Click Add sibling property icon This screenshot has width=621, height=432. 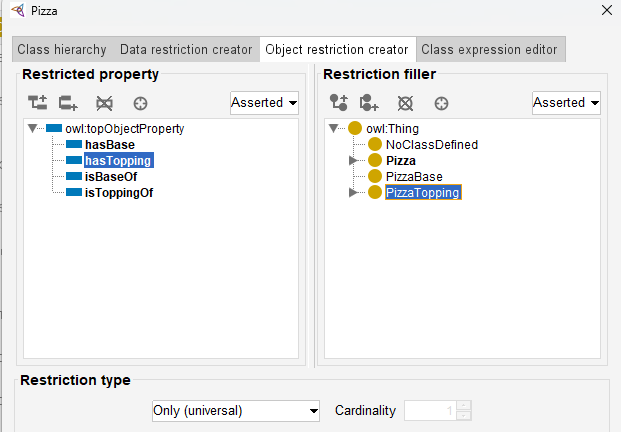(x=68, y=103)
